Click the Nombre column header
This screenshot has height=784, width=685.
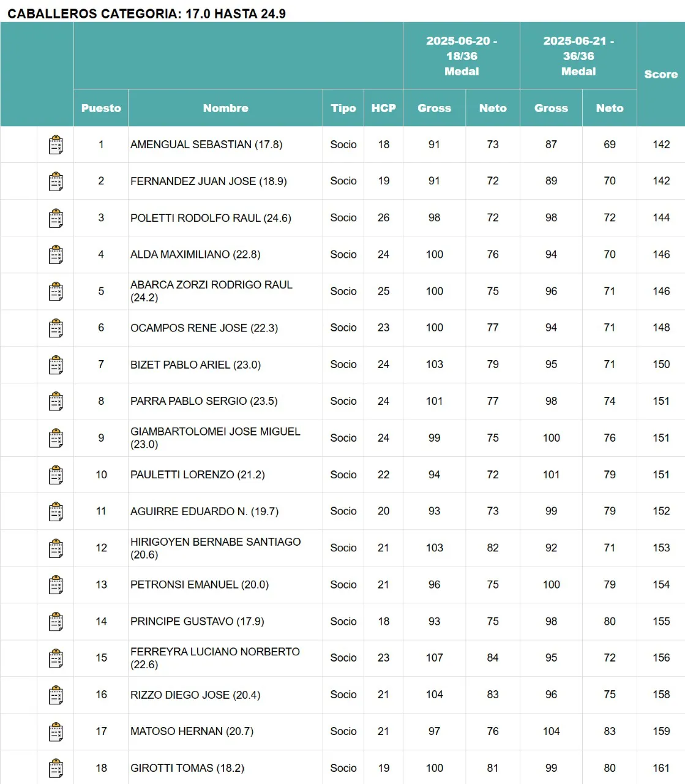pyautogui.click(x=225, y=108)
